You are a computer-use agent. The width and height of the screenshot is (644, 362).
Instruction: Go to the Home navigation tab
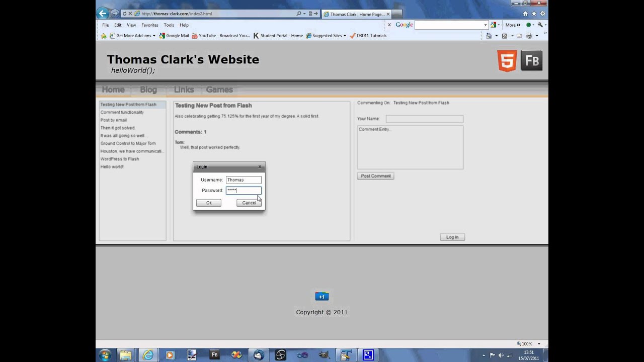pyautogui.click(x=113, y=89)
